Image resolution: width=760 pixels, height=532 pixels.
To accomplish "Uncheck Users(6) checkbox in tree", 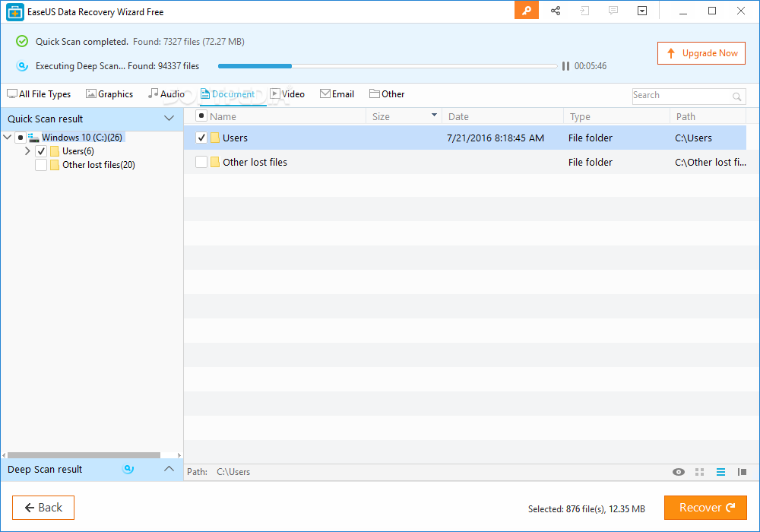I will coord(41,151).
